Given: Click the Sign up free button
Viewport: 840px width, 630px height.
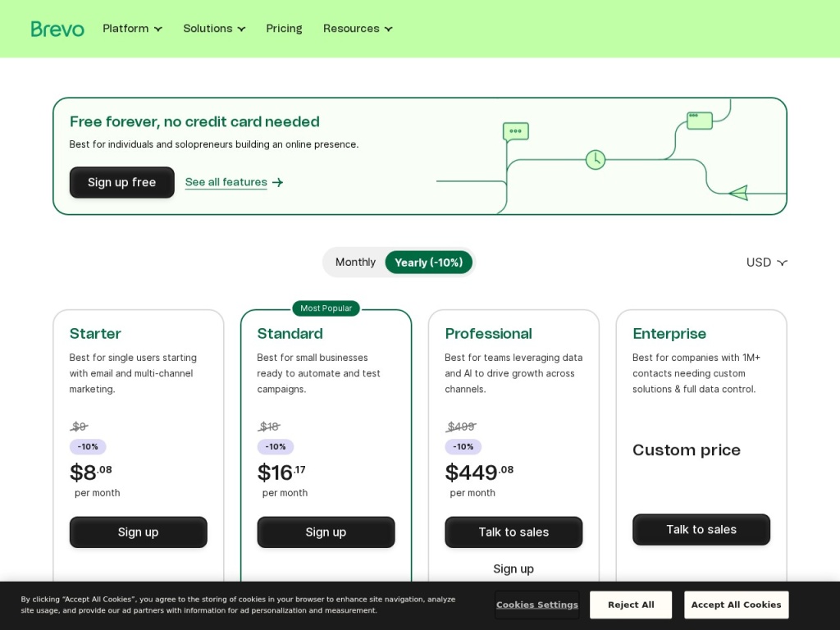Looking at the screenshot, I should [121, 182].
